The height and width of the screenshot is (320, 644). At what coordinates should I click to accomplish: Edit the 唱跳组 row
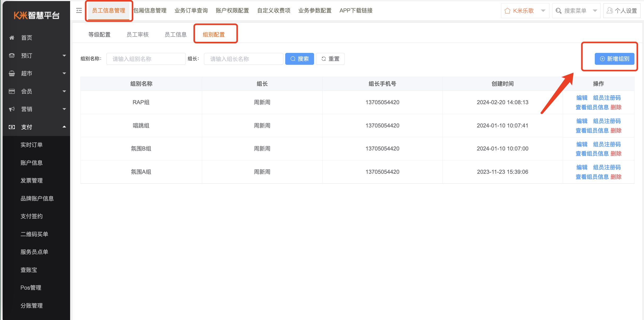tap(582, 121)
